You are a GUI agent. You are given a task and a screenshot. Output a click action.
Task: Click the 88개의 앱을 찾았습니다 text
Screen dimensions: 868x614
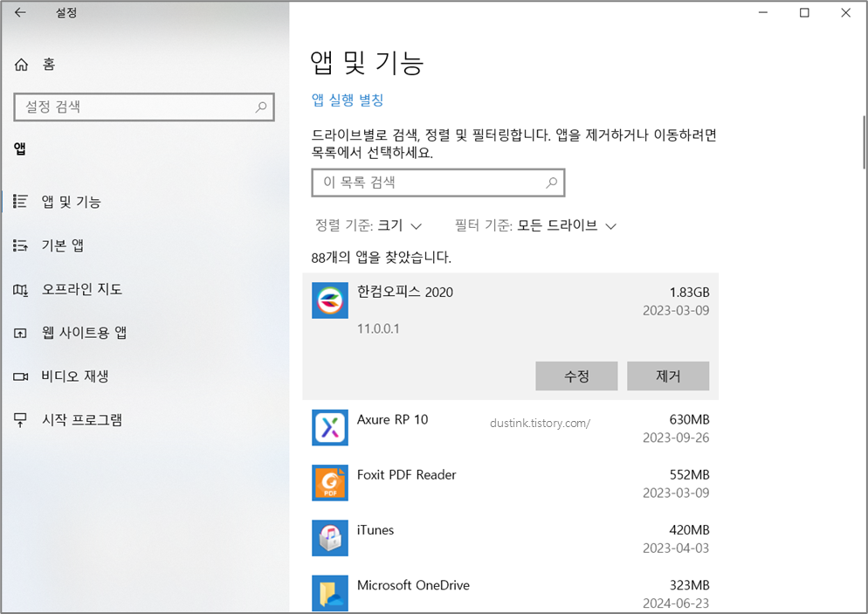pyautogui.click(x=381, y=258)
